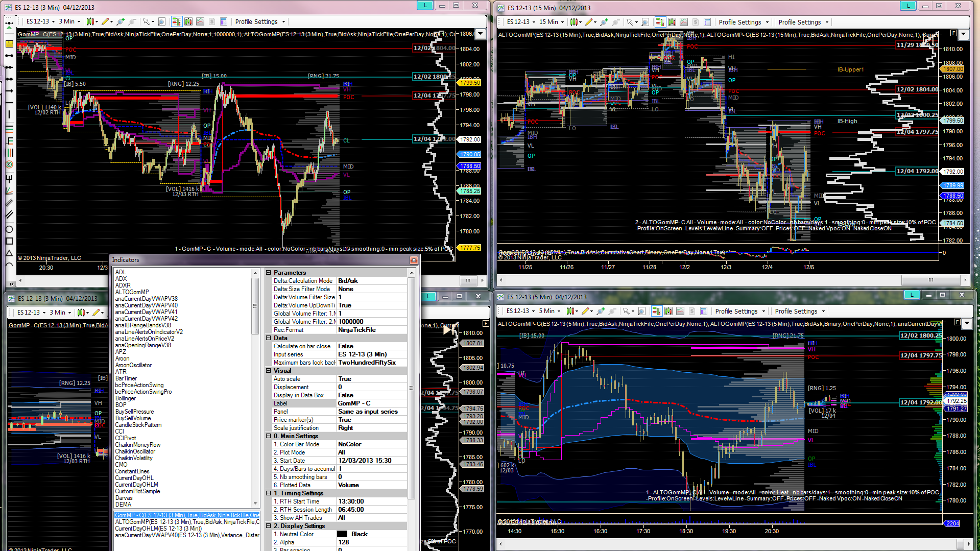Image resolution: width=980 pixels, height=551 pixels.
Task: Toggle F button on 15 Min chart
Action: 953,33
